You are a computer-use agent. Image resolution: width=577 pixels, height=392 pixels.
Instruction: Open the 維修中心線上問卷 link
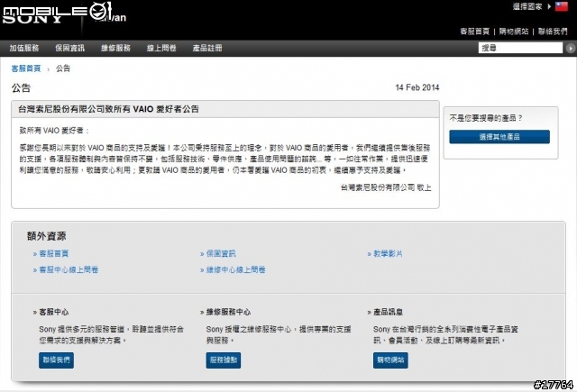(x=235, y=269)
